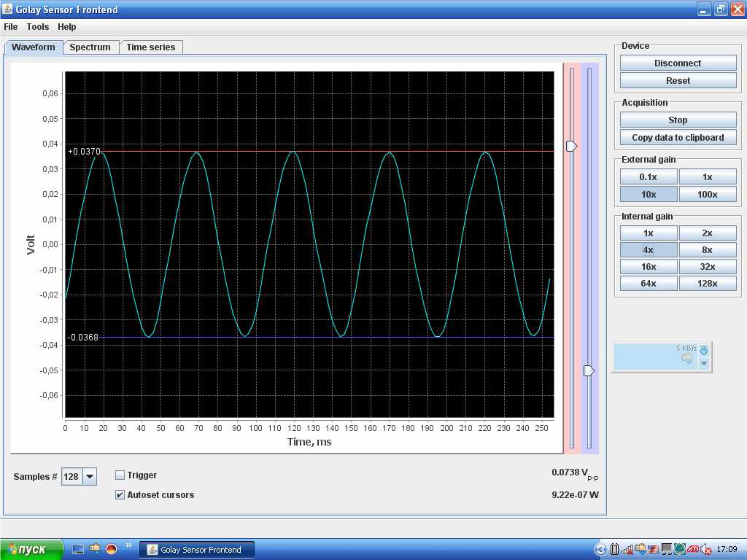Image resolution: width=747 pixels, height=560 pixels.
Task: Enable the Trigger checkbox
Action: pyautogui.click(x=120, y=475)
